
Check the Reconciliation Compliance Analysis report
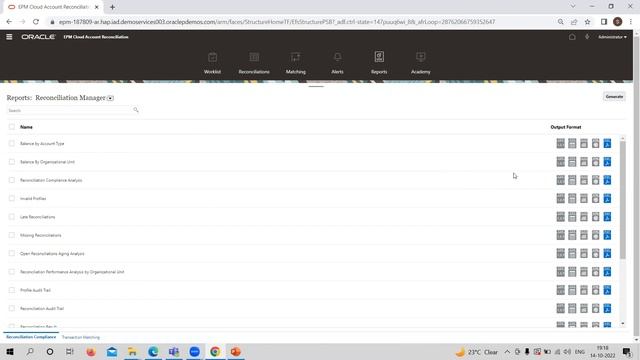point(11,180)
